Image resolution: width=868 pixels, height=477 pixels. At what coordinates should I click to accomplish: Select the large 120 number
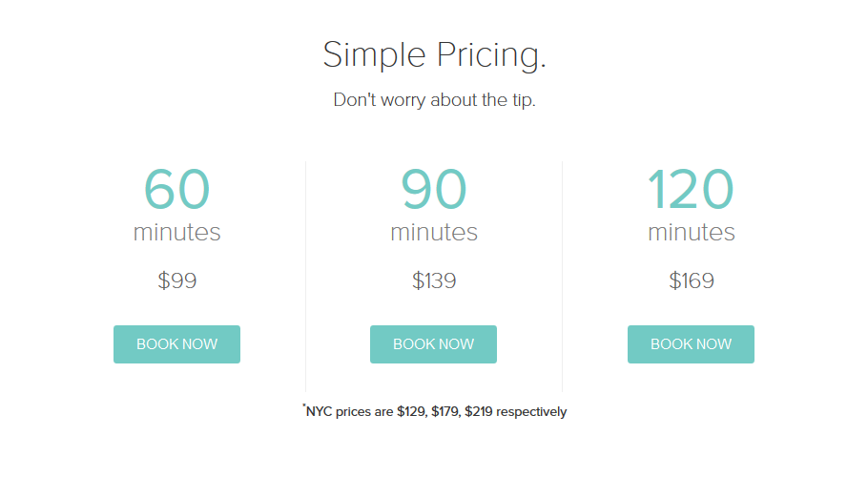coord(691,189)
